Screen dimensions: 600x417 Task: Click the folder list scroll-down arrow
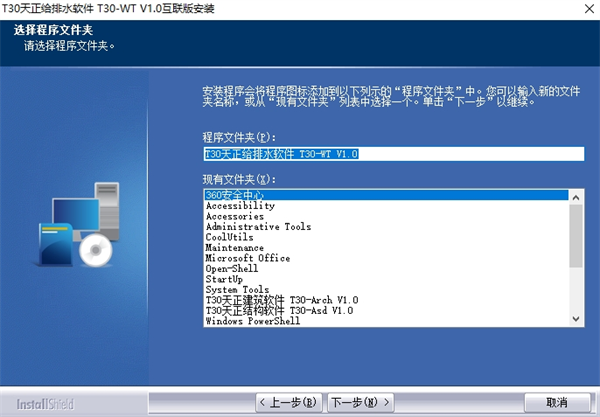(576, 319)
